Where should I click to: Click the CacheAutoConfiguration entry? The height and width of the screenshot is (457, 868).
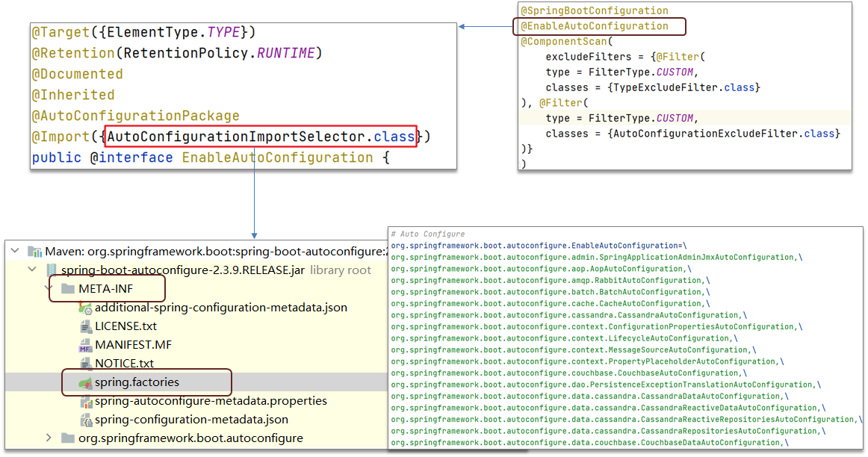coord(551,304)
